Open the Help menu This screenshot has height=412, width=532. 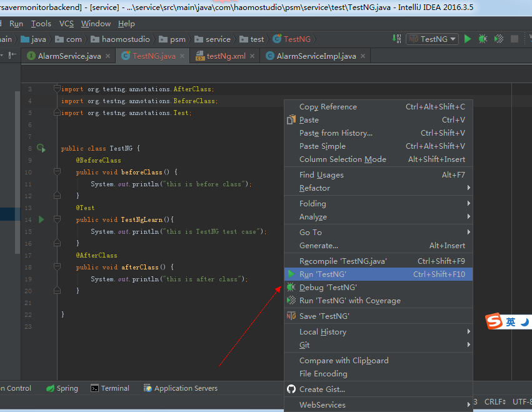click(126, 24)
